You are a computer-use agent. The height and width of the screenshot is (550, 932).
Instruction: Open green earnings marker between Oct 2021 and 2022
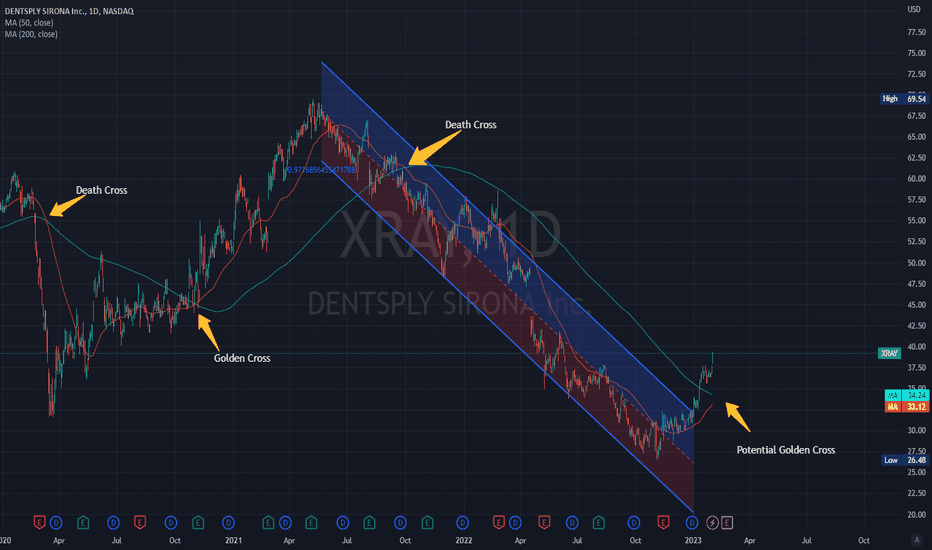coord(427,523)
